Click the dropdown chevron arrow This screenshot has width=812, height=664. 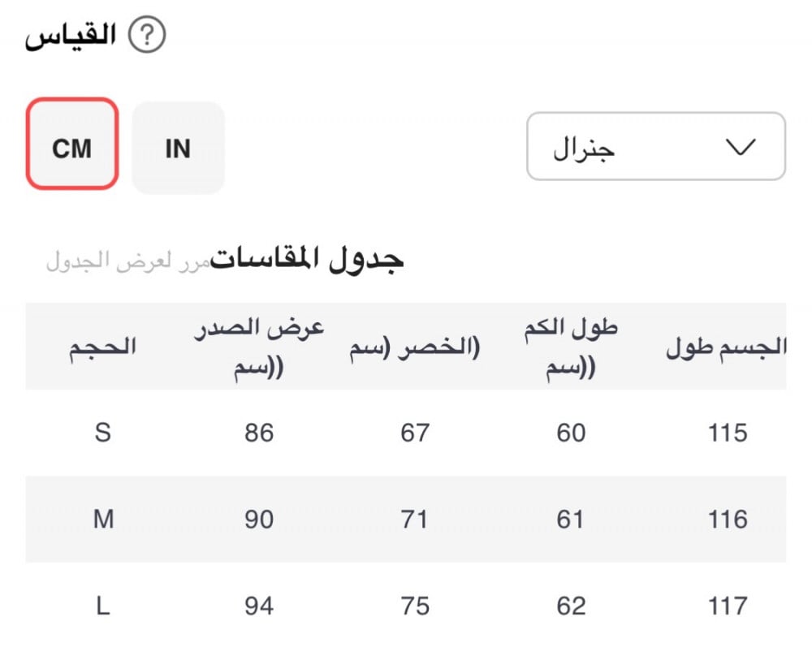[741, 147]
